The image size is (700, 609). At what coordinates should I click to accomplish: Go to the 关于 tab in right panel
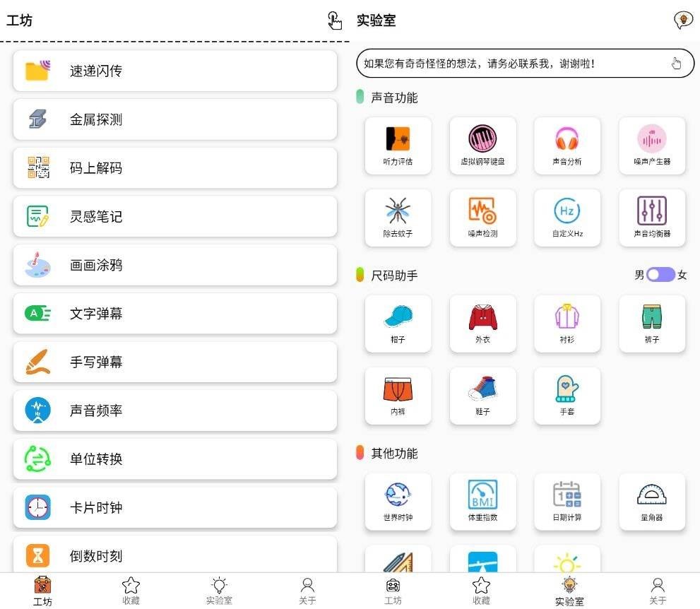click(658, 591)
